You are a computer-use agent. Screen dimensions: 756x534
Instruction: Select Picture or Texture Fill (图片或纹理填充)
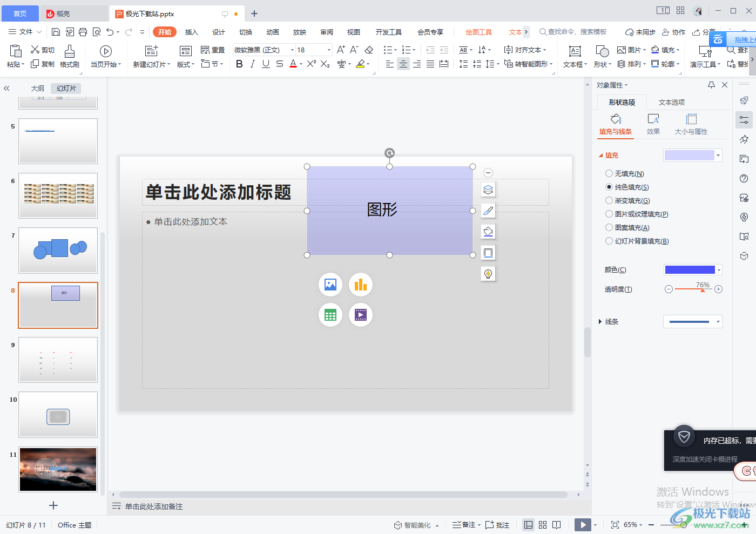pos(637,214)
